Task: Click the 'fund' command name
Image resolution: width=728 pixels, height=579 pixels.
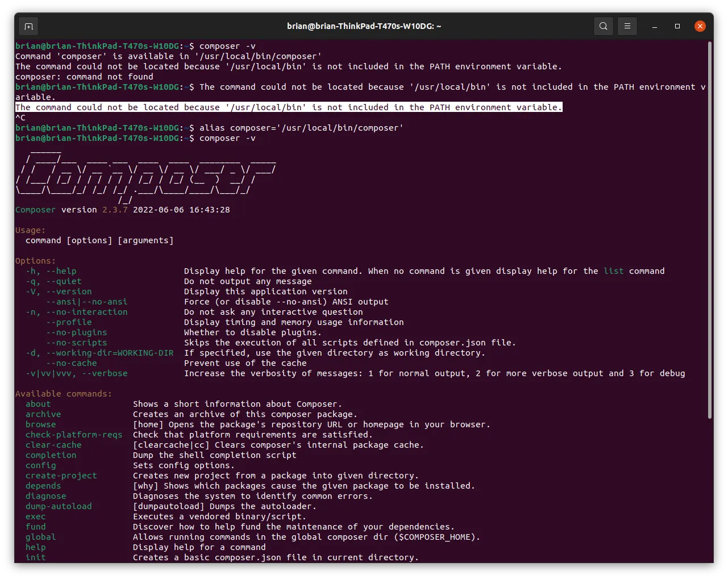Action: (36, 527)
